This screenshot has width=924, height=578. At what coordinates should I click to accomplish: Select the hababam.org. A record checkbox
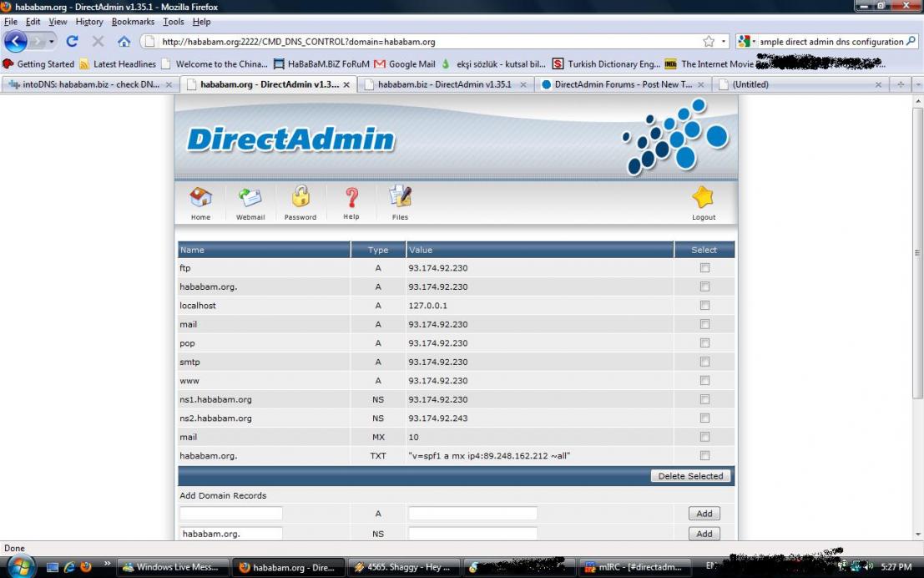click(704, 286)
